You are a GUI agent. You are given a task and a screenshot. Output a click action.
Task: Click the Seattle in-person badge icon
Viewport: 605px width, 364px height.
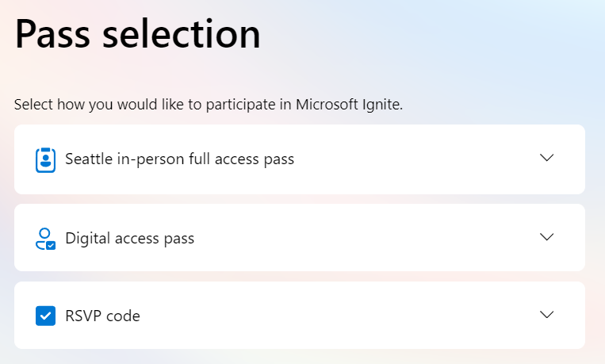[x=45, y=160]
